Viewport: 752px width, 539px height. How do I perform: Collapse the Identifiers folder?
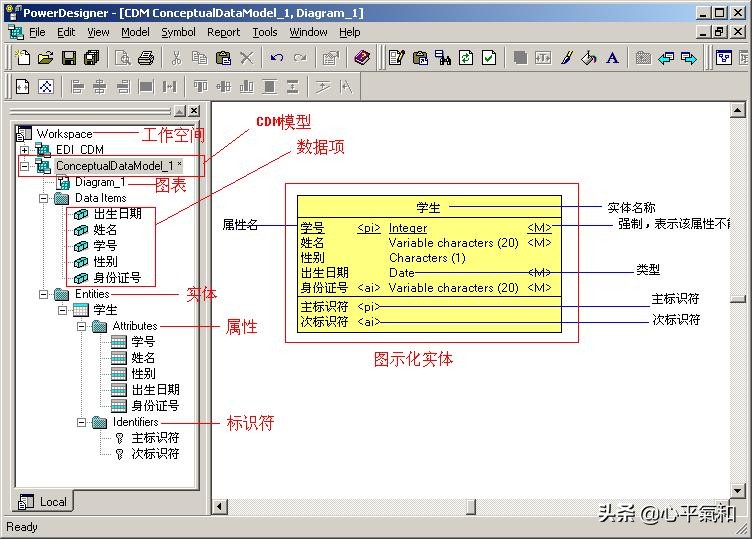coord(82,422)
